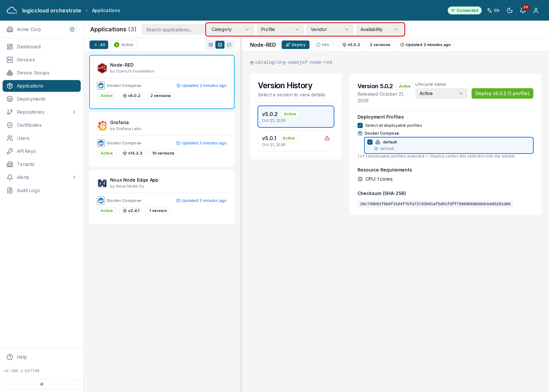The width and height of the screenshot is (549, 392).
Task: Click the tenant shield icon beside Acme Corp
Action: point(72,29)
